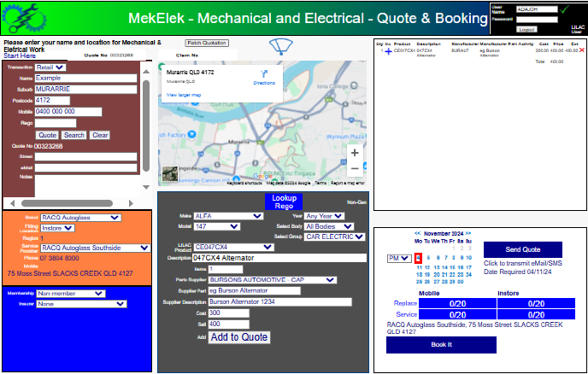Switch map to satellite thumbnail
This screenshot has height=374, width=588.
(x=170, y=174)
